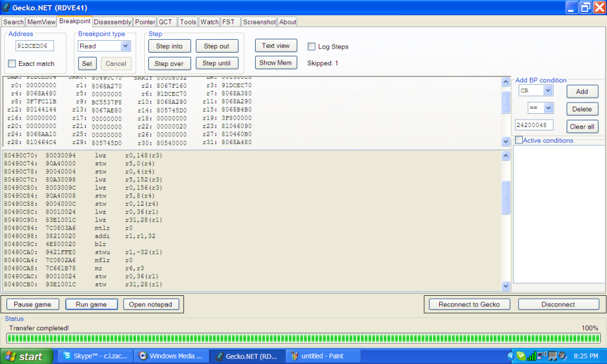Image resolution: width=607 pixels, height=364 pixels.
Task: Click the Run game button
Action: pyautogui.click(x=91, y=305)
